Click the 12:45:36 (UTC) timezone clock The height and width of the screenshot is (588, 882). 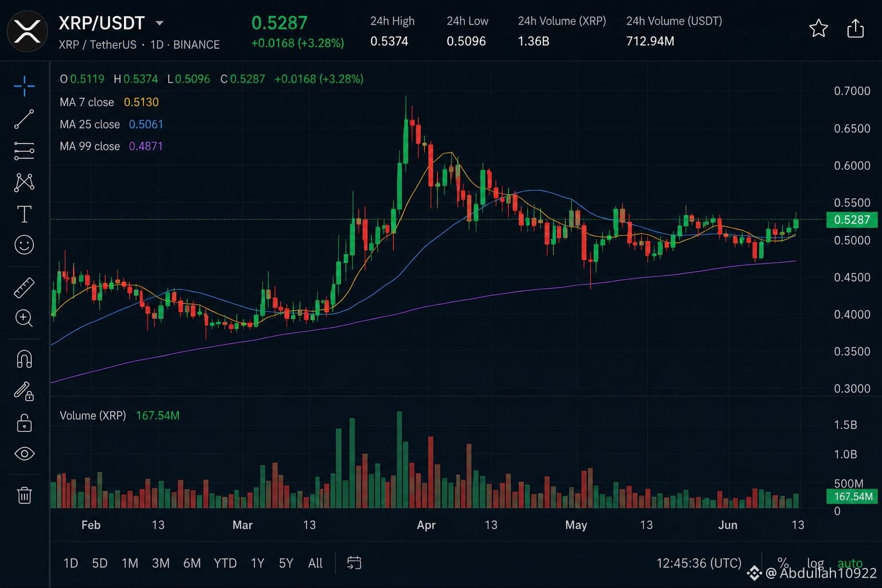pyautogui.click(x=699, y=563)
